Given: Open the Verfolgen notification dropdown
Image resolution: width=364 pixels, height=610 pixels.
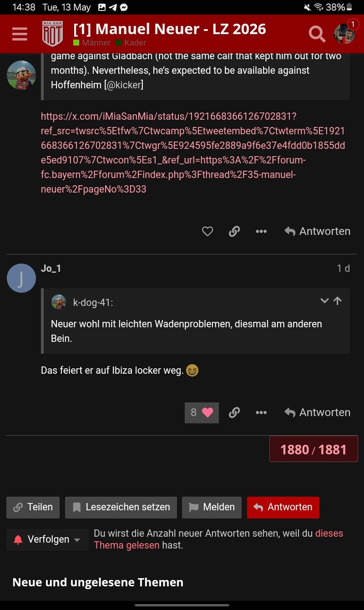Looking at the screenshot, I should [47, 539].
